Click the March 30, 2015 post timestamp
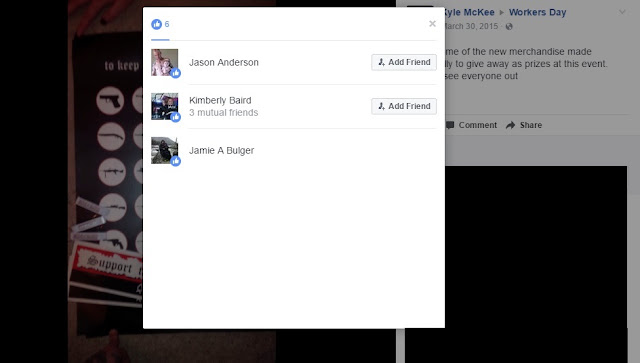The height and width of the screenshot is (363, 640). 471,26
